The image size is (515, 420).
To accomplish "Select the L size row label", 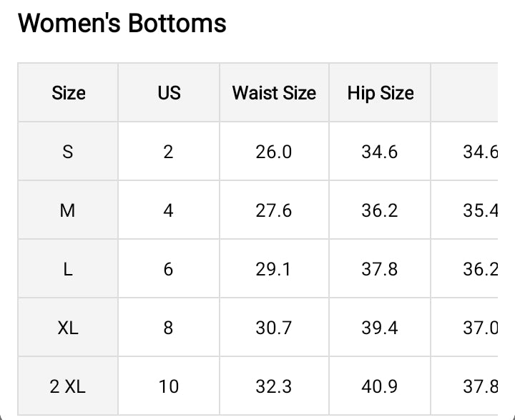I will pos(68,269).
